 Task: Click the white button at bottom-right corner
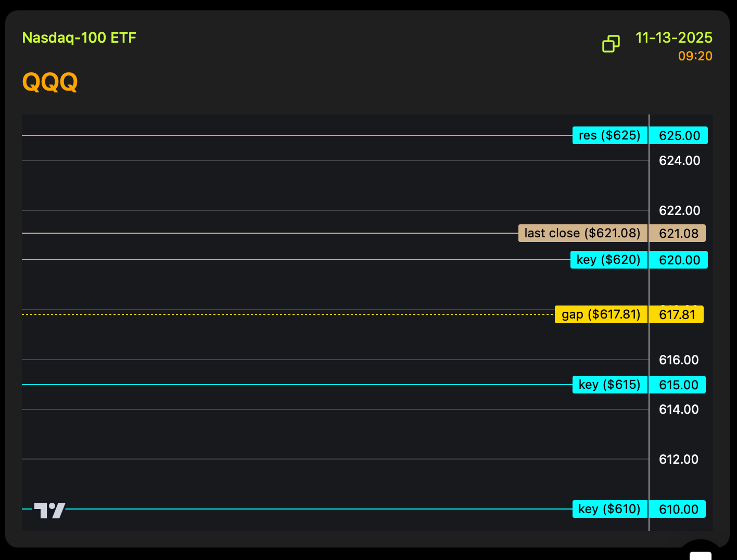click(700, 554)
